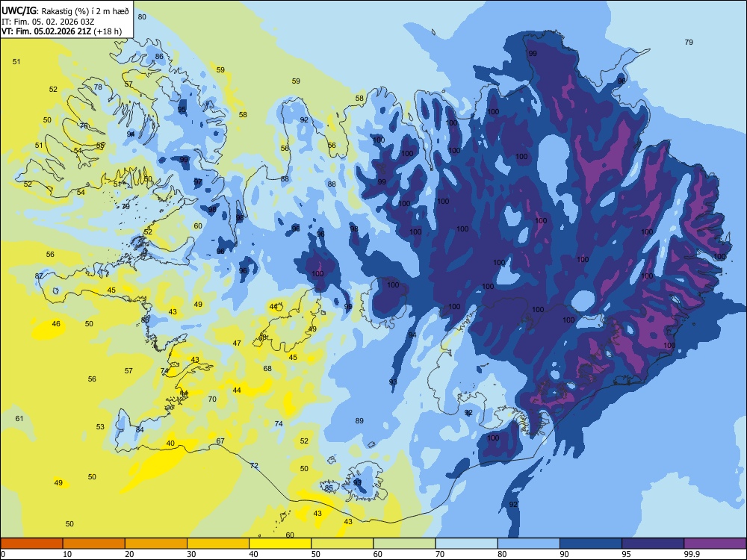The width and height of the screenshot is (747, 560).
Task: Click the '78' humidity value on the map
Action: tap(98, 87)
